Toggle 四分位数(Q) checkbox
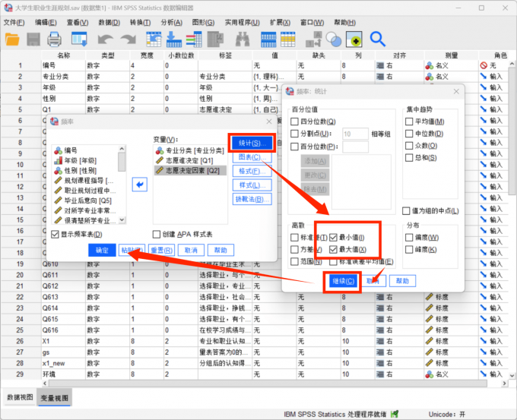 tap(294, 122)
